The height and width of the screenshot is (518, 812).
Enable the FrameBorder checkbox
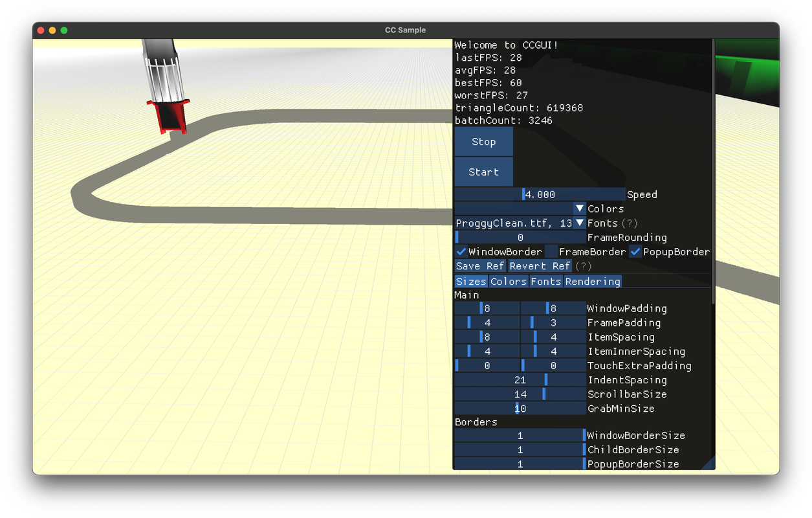point(551,251)
